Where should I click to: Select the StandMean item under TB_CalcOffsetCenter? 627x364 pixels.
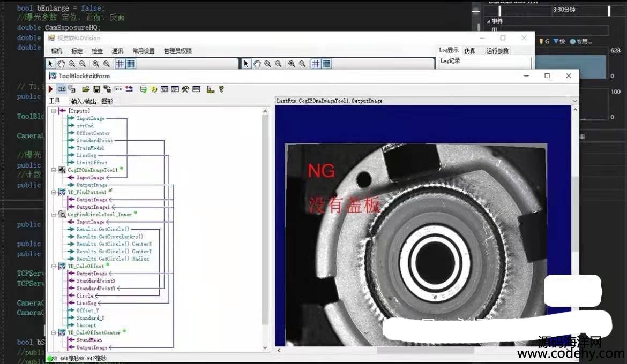[89, 340]
